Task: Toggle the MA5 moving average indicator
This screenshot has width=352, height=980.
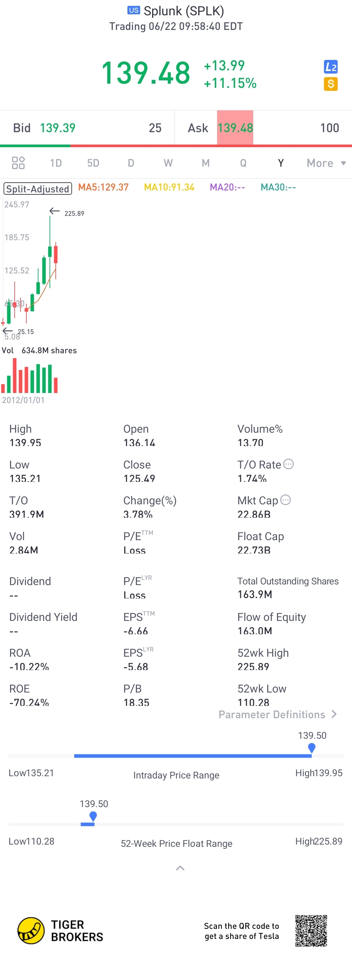Action: click(103, 187)
